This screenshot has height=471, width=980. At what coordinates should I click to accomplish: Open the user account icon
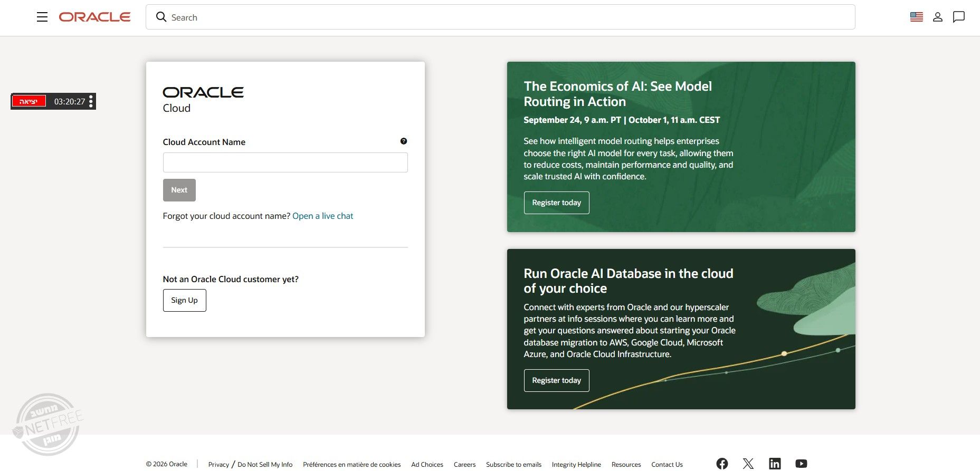[x=938, y=17]
